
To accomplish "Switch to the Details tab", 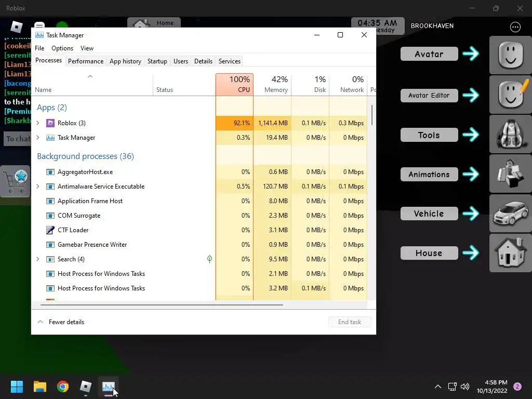I will click(x=203, y=61).
